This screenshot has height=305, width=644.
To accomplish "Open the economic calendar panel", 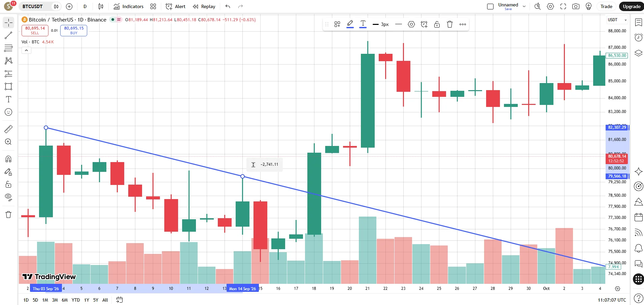I will [x=638, y=217].
